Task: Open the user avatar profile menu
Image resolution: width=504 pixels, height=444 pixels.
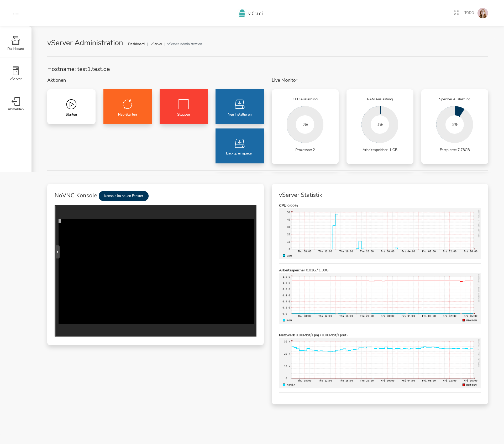Action: [482, 13]
